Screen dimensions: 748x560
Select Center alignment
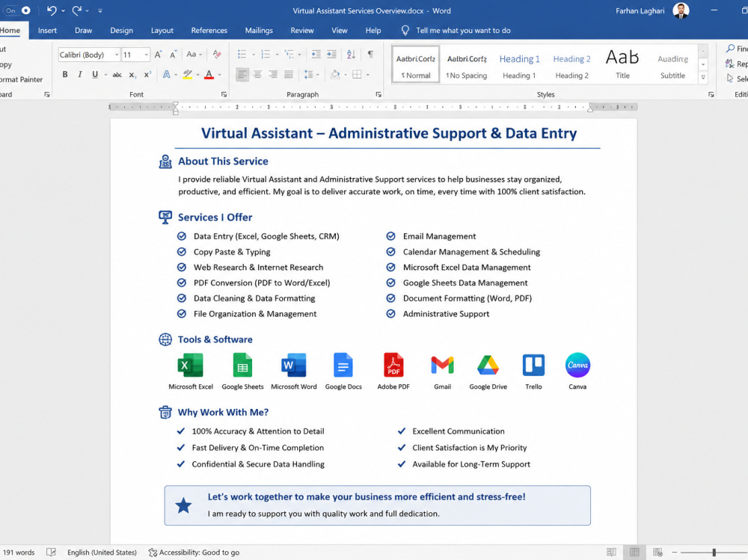coord(257,75)
